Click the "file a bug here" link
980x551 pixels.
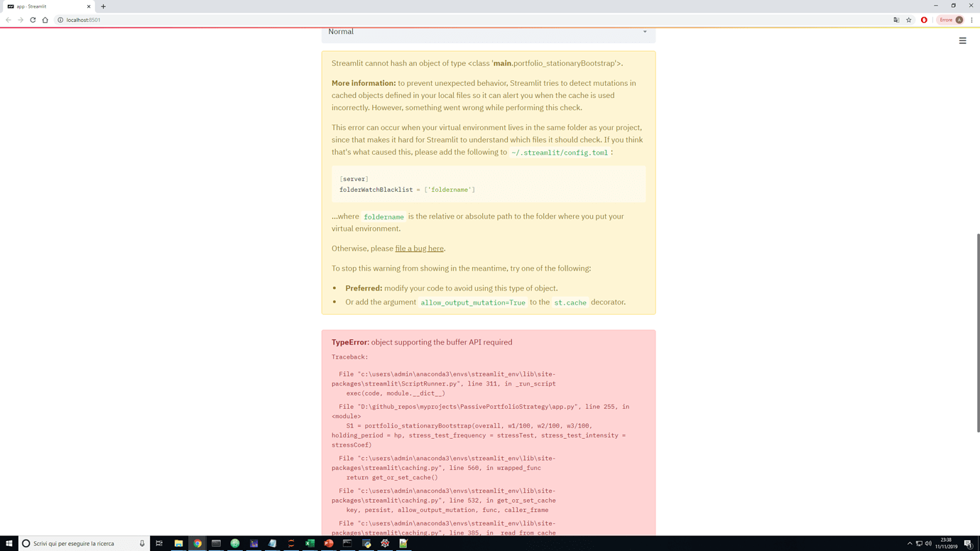click(x=419, y=249)
